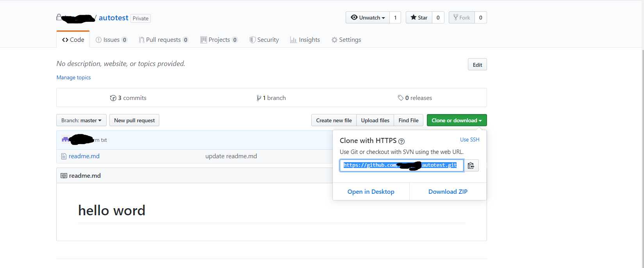Open the 0 releases page
This screenshot has height=268, width=644.
point(415,98)
